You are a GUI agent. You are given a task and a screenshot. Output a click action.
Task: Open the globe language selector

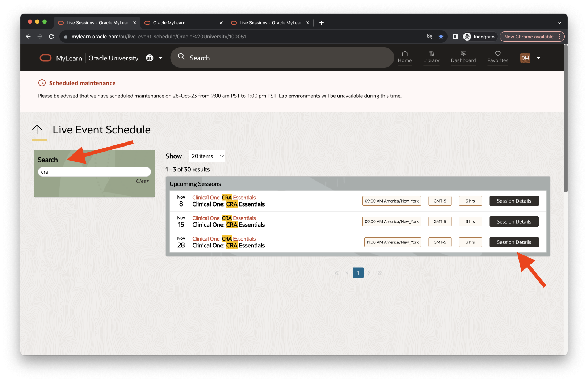150,58
